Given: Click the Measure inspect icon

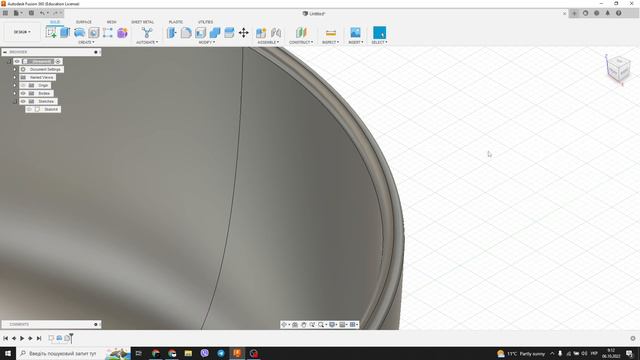Looking at the screenshot, I should 331,33.
